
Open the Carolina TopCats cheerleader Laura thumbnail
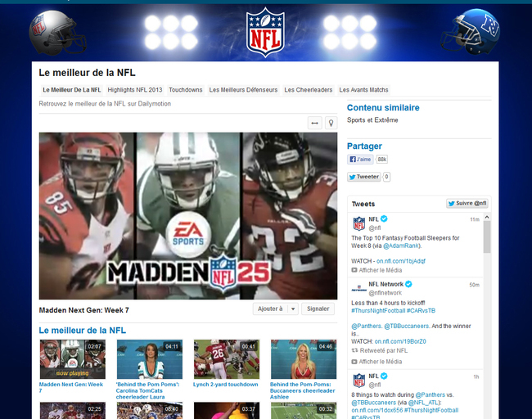point(150,359)
